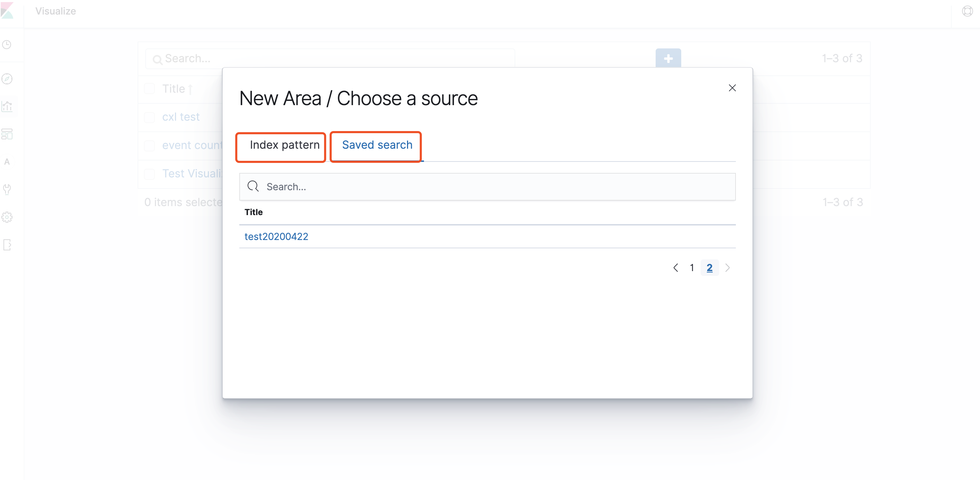Image resolution: width=980 pixels, height=480 pixels.
Task: Switch to the Saved search tab
Action: pyautogui.click(x=377, y=145)
